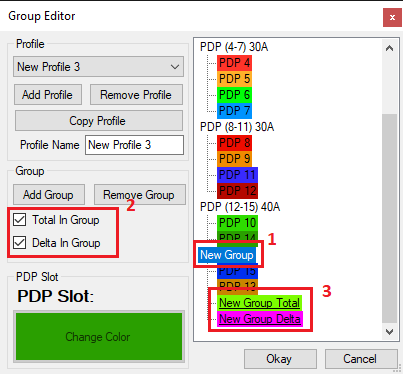
Task: Select the PDP 11 tree entry
Action: (x=237, y=175)
